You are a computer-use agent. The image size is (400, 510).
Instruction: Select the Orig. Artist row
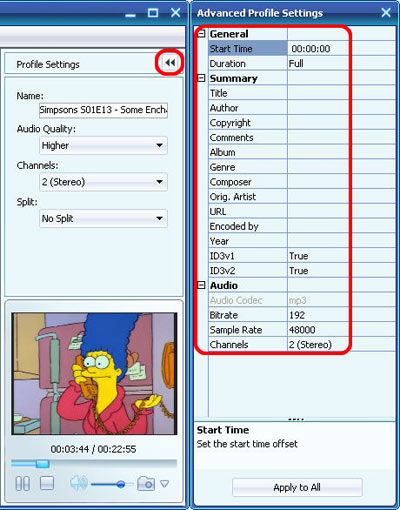click(302, 196)
